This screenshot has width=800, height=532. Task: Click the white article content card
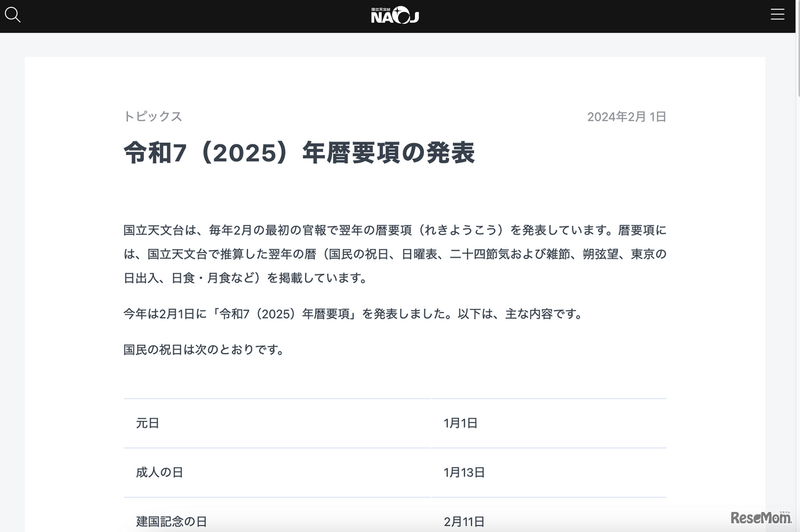(395, 194)
